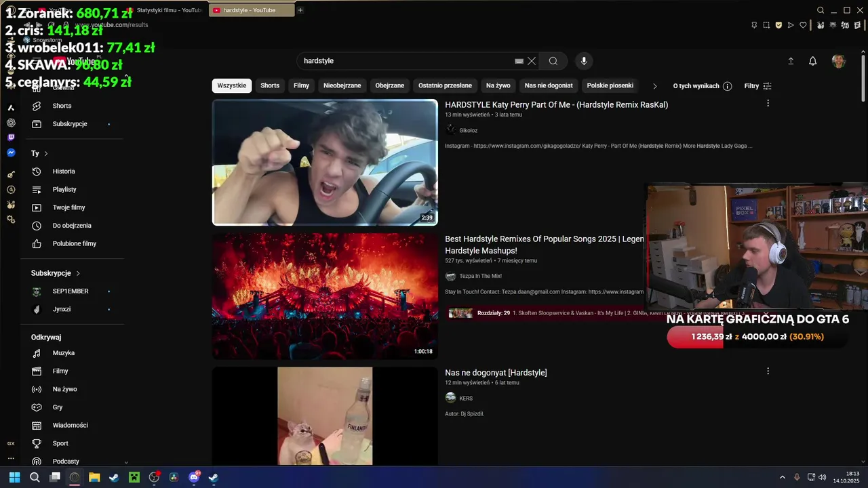Open Messenger in the Opera sidebar
868x488 pixels.
coord(11,153)
